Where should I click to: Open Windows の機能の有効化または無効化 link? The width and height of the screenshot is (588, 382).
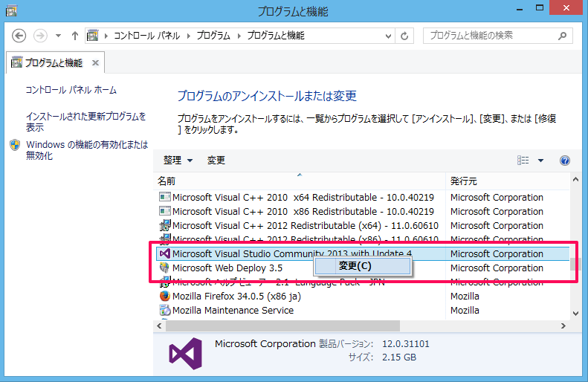pos(87,150)
